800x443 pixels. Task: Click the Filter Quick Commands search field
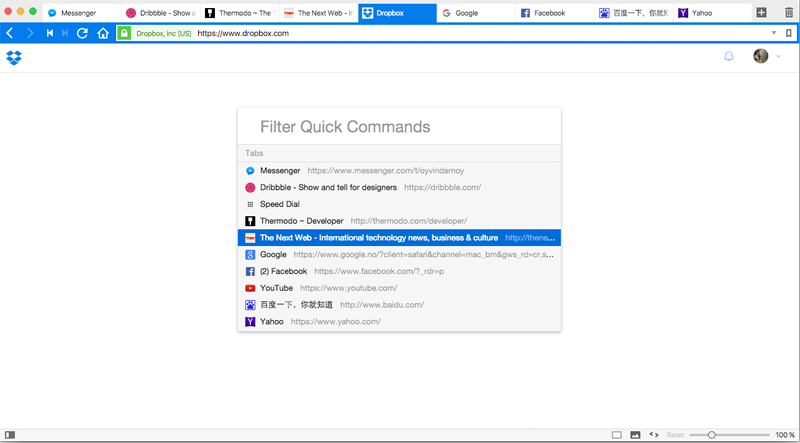[x=399, y=127]
